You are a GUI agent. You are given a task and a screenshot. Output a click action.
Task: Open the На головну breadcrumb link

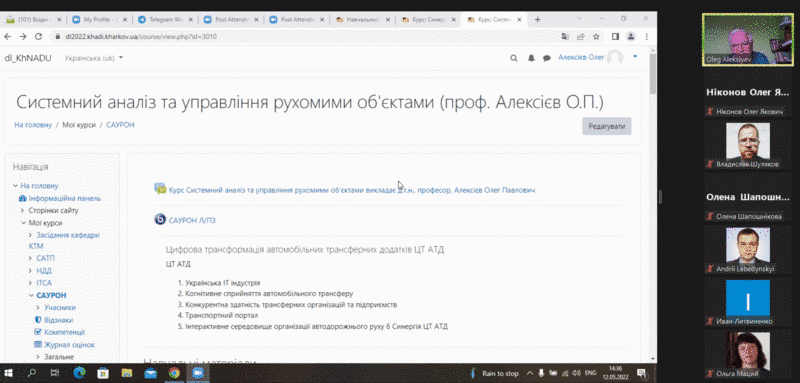click(x=33, y=125)
